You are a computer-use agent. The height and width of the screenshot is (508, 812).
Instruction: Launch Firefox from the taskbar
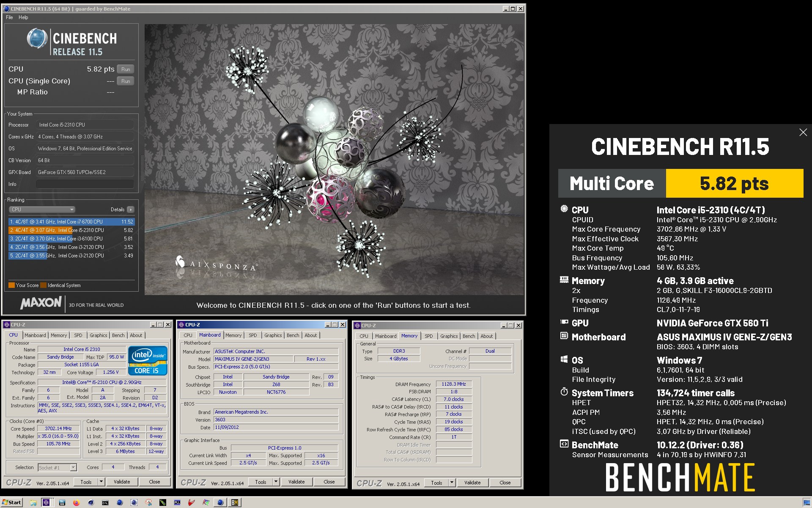tap(76, 502)
